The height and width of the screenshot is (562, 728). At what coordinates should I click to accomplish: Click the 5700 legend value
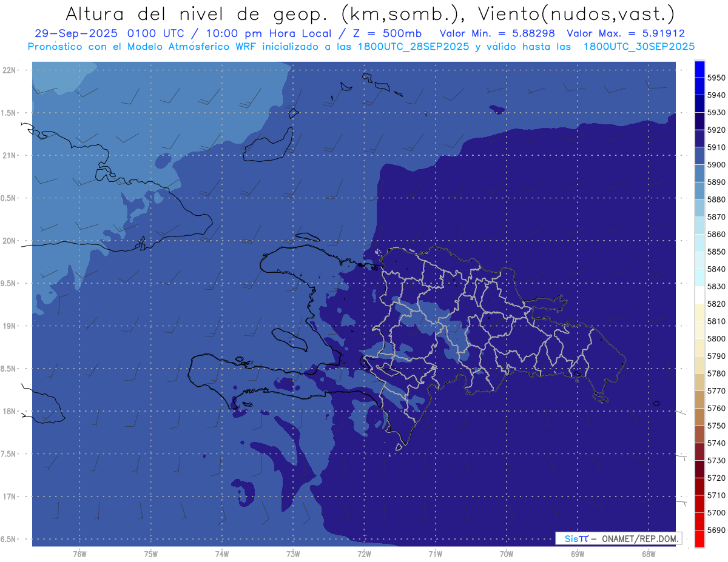coord(716,512)
